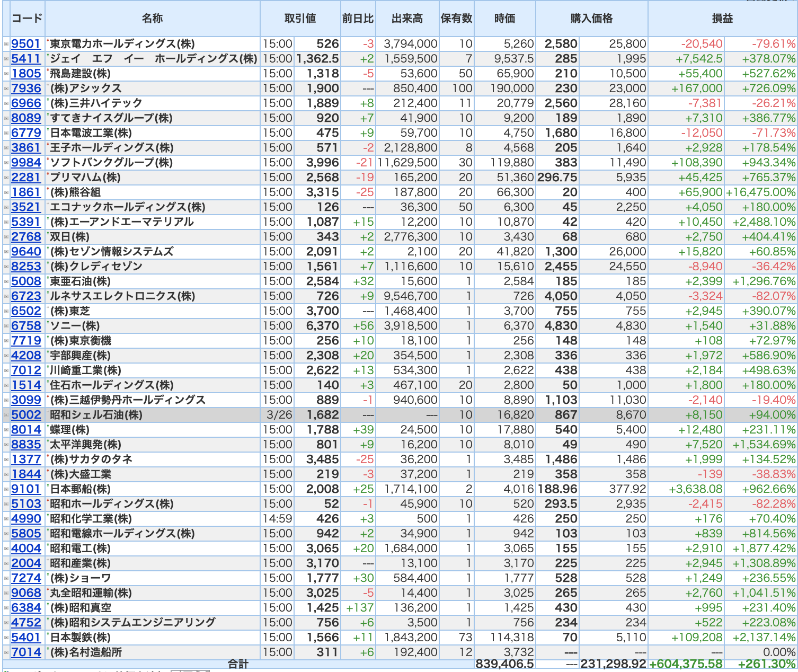
Task: Click the small icon left of code 7012
Action: point(6,370)
